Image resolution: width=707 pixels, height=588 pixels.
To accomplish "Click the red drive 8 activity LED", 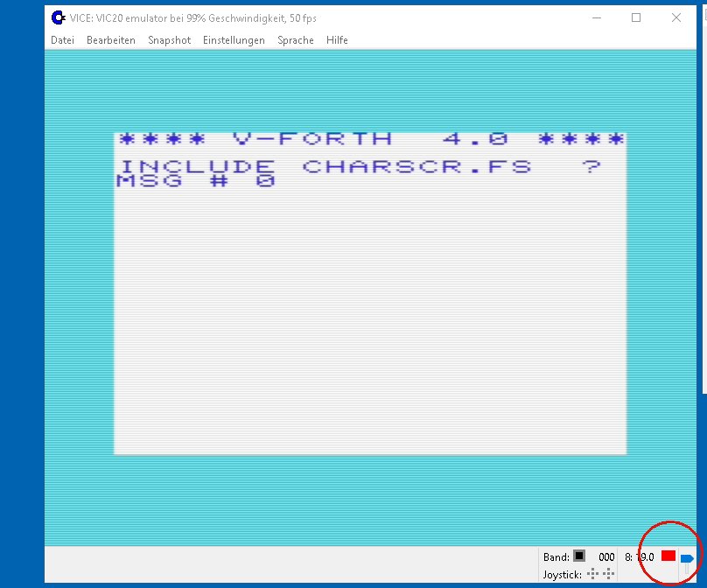I will (x=668, y=556).
